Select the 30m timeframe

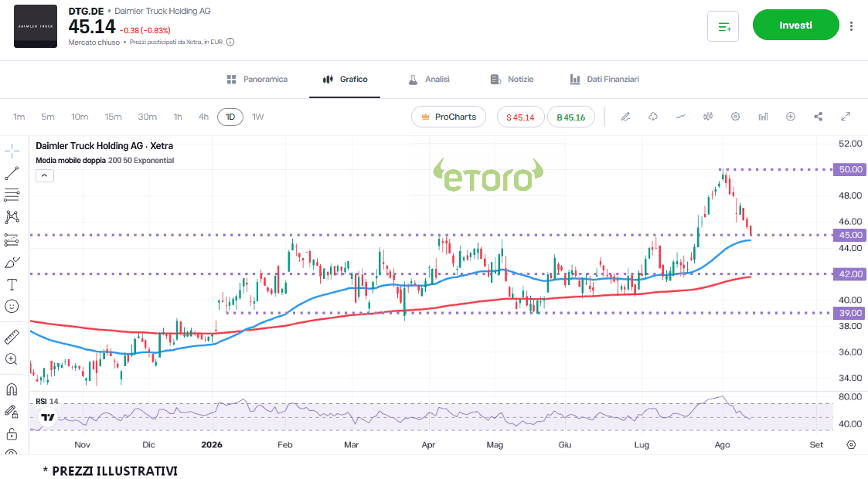148,117
